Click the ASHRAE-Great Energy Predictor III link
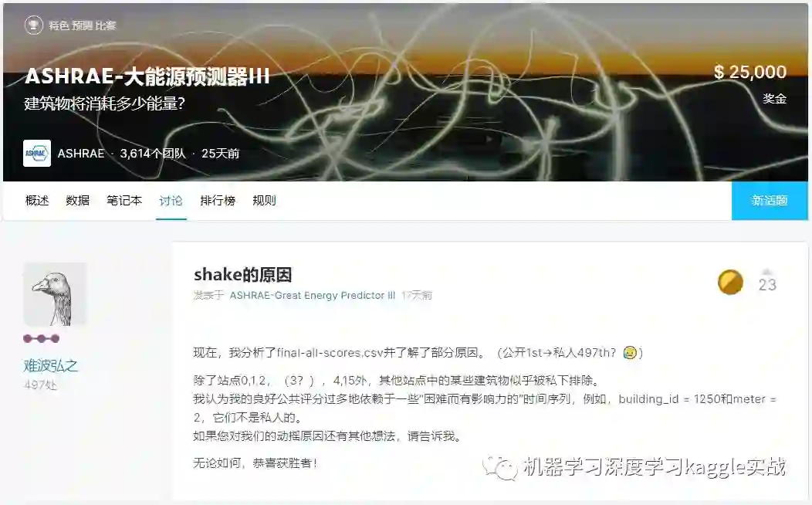 pos(313,295)
